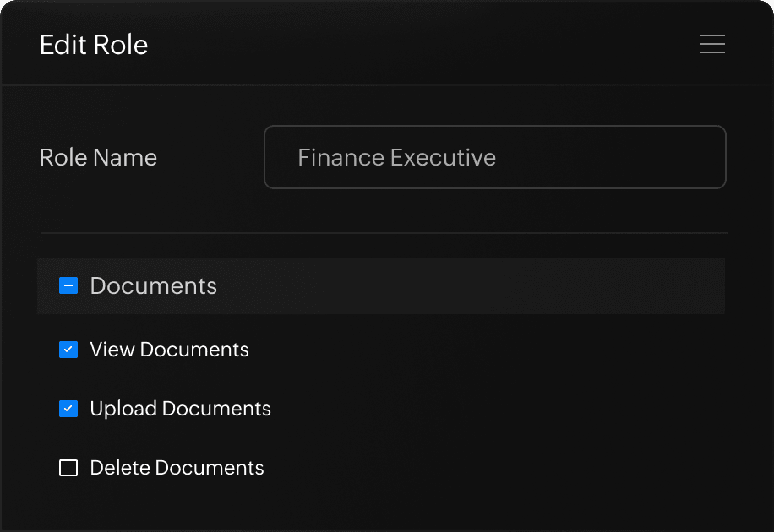This screenshot has width=774, height=532.
Task: Uncheck the Upload Documents checkbox
Action: tap(68, 409)
